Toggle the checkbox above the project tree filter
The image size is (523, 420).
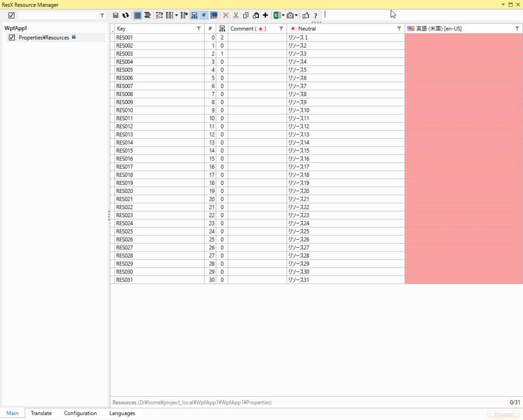[11, 15]
